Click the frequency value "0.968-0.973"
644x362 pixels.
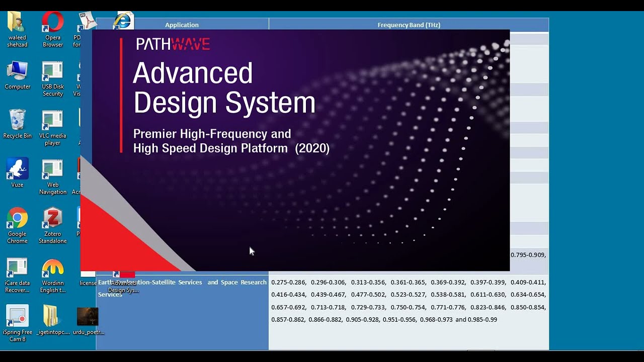(436, 320)
